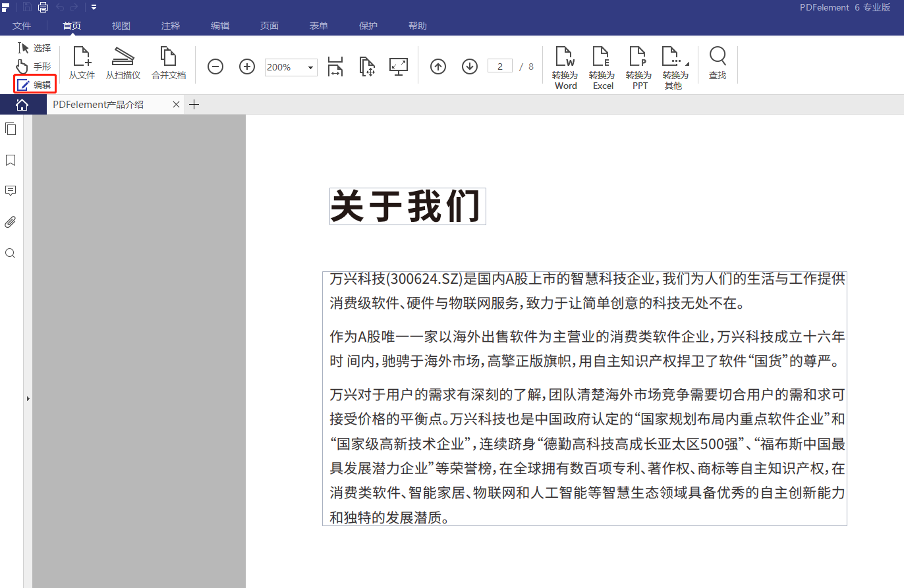Convert the document to Word

(x=565, y=66)
